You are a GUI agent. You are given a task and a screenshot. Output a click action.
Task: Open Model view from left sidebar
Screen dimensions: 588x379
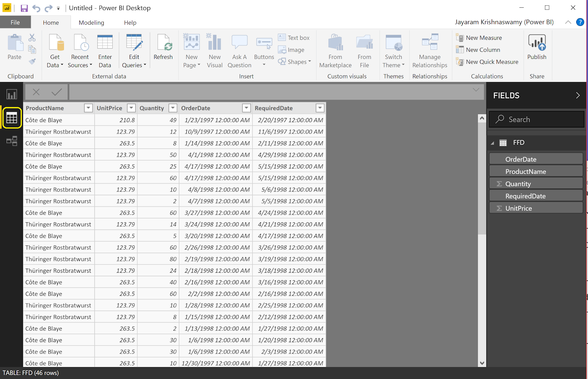(x=12, y=141)
